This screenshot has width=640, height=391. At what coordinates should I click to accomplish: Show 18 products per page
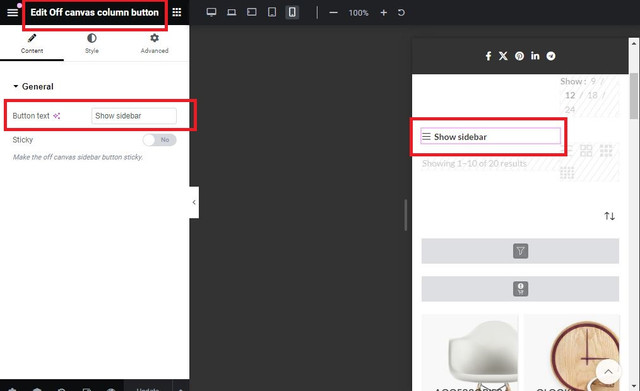coord(592,96)
